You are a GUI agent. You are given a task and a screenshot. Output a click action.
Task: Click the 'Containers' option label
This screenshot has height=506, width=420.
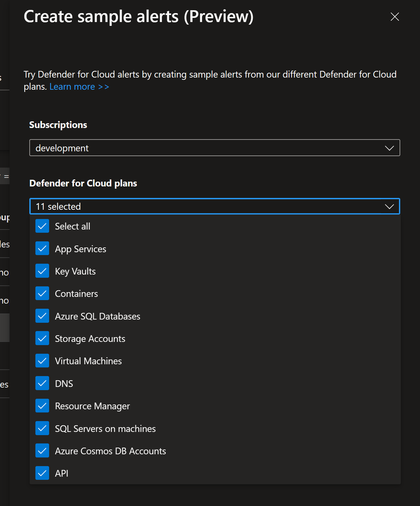76,294
